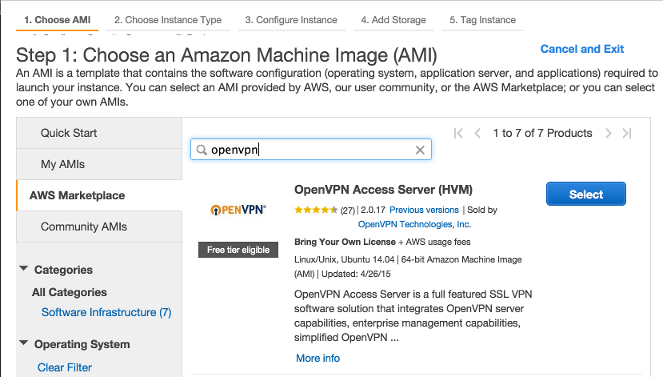Switch to Choose Instance Type step
Image resolution: width=663 pixels, height=377 pixels.
pos(168,20)
